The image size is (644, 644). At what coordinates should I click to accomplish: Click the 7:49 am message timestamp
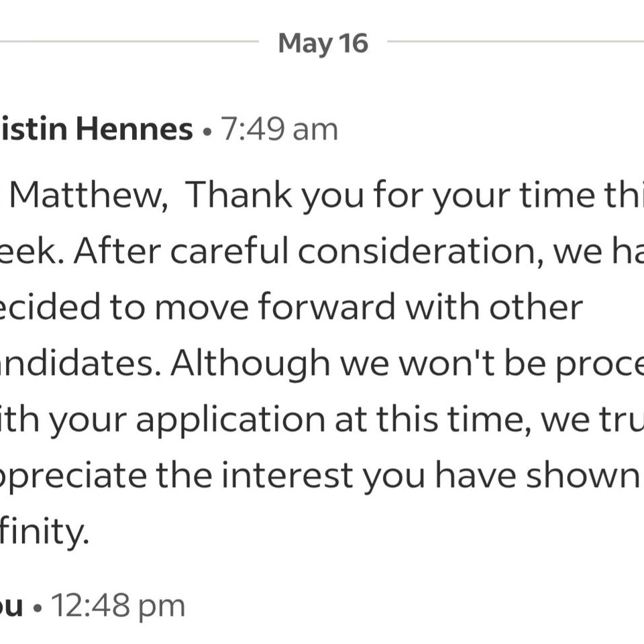(279, 129)
